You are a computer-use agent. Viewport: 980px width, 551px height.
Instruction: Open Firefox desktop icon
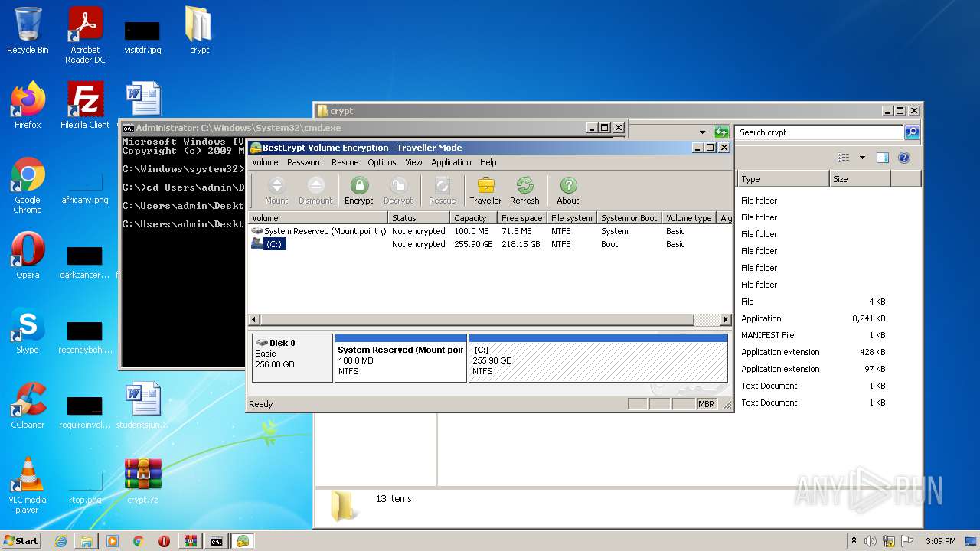click(28, 106)
